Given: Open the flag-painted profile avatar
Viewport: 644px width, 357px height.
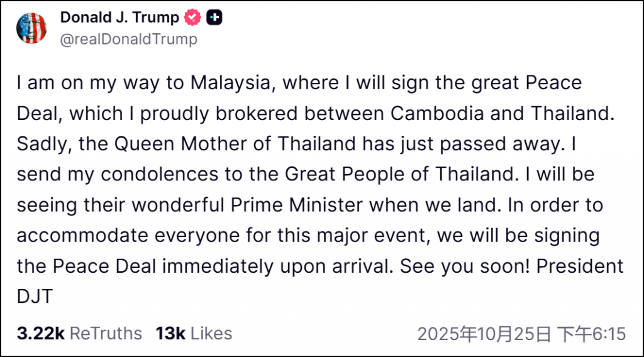Looking at the screenshot, I should coord(32,28).
